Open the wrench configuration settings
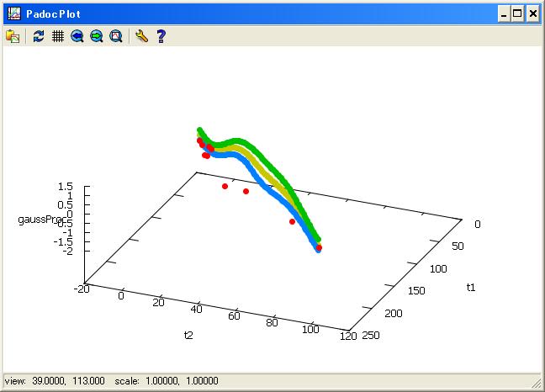Viewport: 545px width, 392px height. click(141, 36)
